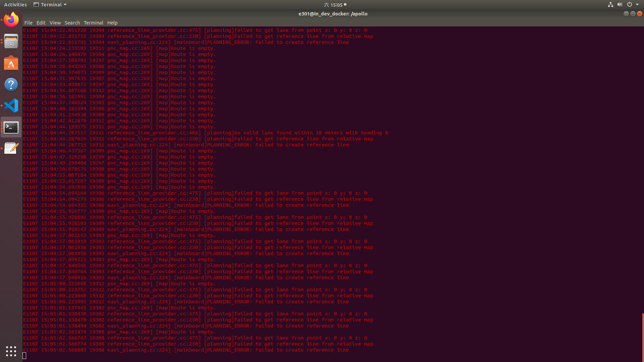Open the Help dock icon

pos(11,84)
